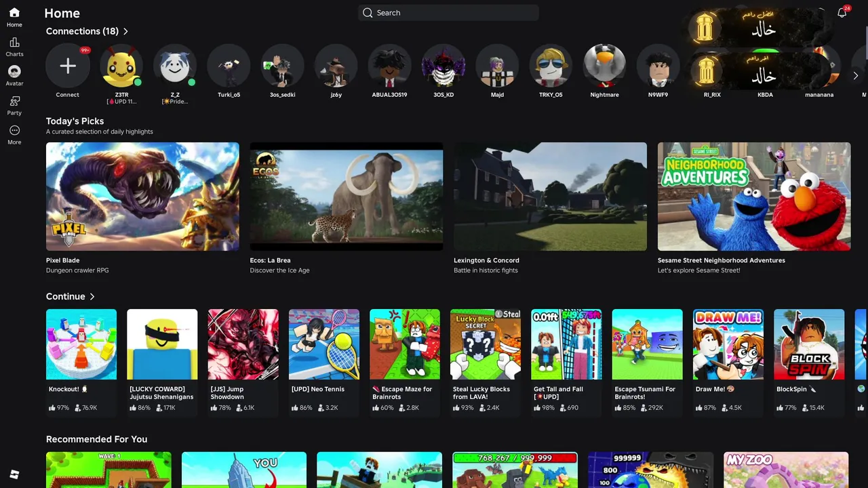The image size is (868, 488).
Task: Click the Ecos: La Brea title link
Action: (x=270, y=260)
